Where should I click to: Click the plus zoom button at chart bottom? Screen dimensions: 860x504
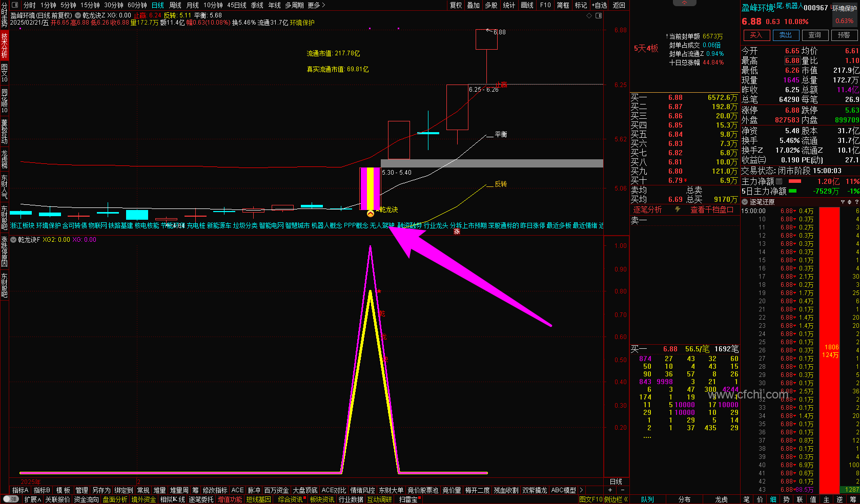pyautogui.click(x=610, y=490)
